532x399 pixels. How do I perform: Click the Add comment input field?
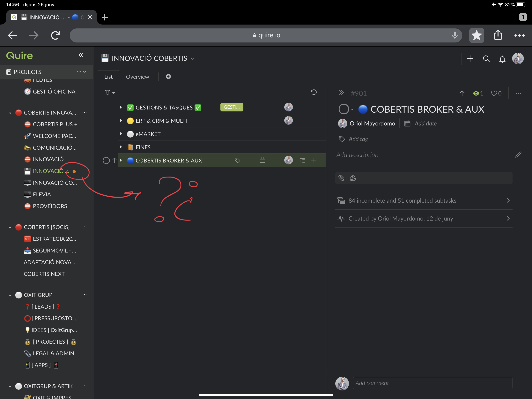[x=432, y=383]
